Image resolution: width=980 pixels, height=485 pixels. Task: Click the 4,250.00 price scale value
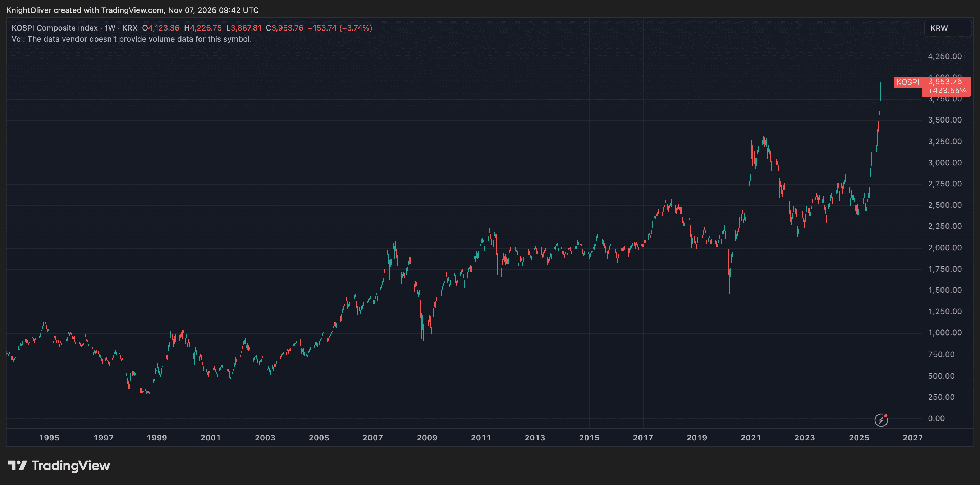click(x=946, y=56)
